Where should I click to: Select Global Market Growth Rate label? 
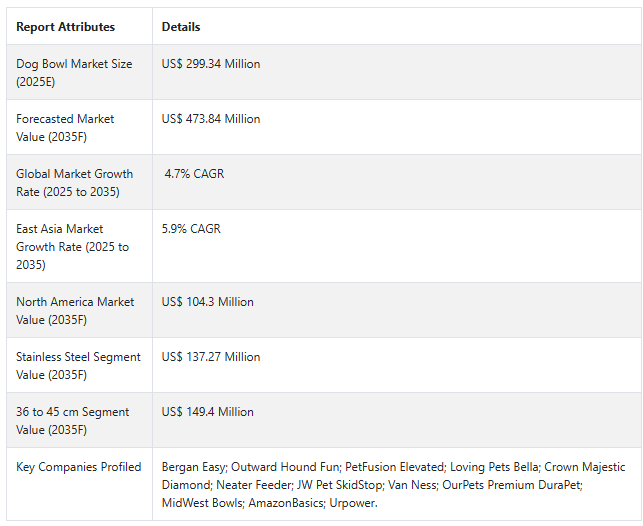coord(74,183)
